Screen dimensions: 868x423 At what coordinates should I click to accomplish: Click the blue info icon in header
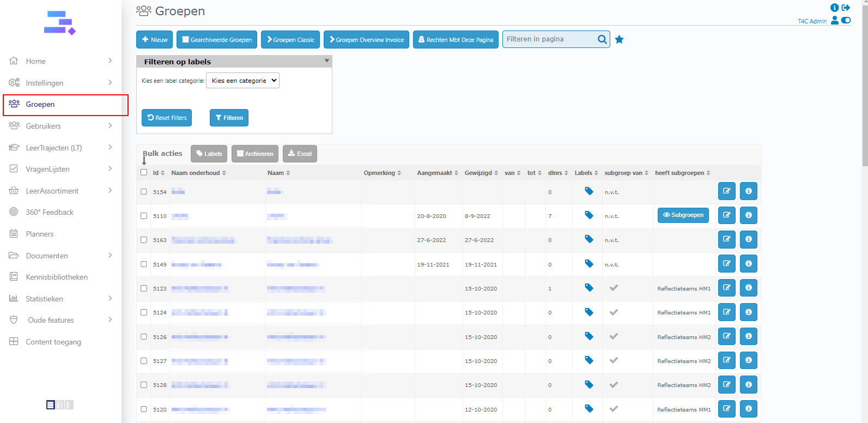point(834,8)
